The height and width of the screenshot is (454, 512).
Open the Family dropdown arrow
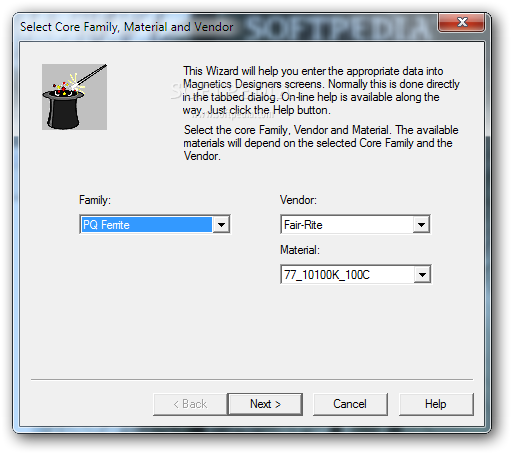click(x=221, y=224)
